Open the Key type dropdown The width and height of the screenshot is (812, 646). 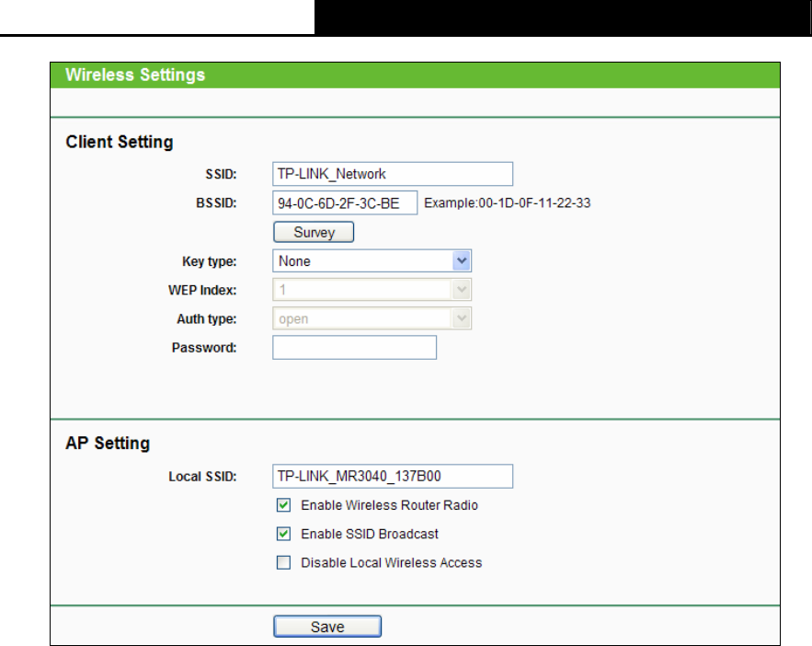tap(372, 261)
